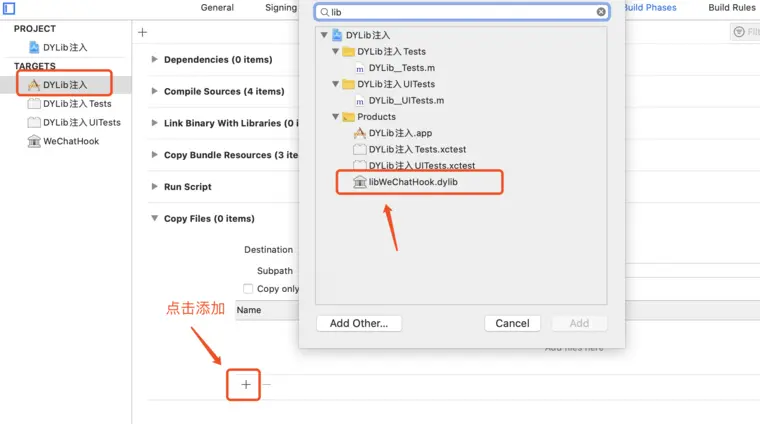Image resolution: width=760 pixels, height=424 pixels.
Task: Click the libWeChatHook.dylib library icon
Action: (x=360, y=182)
